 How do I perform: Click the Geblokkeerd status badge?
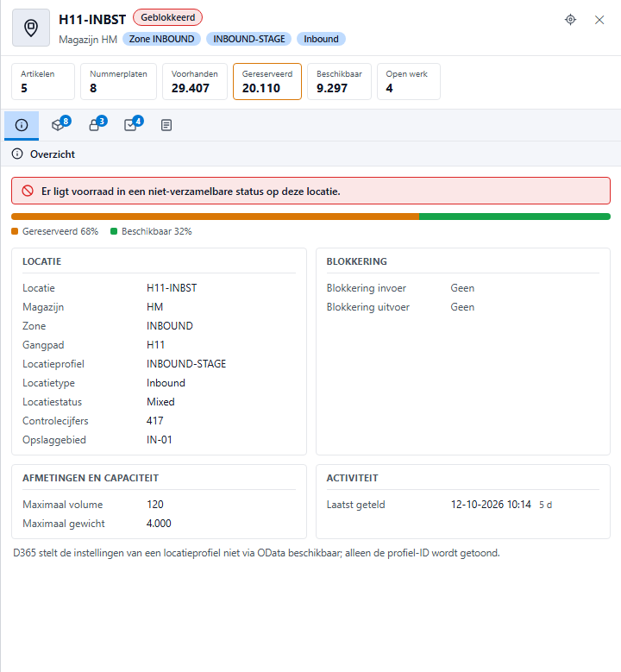167,17
